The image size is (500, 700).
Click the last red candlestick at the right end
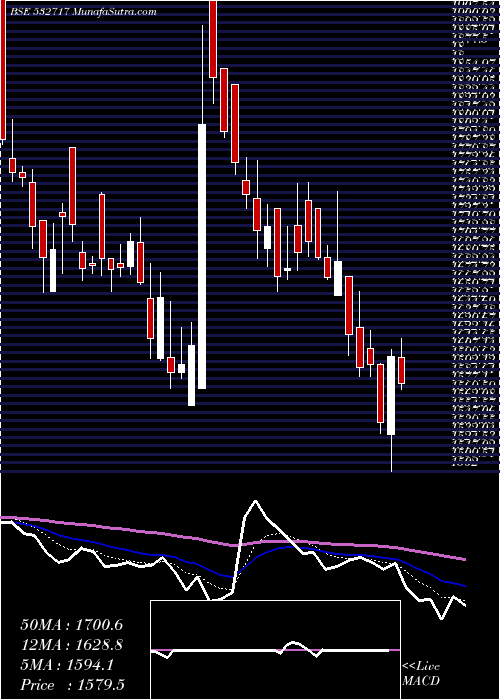coord(401,370)
